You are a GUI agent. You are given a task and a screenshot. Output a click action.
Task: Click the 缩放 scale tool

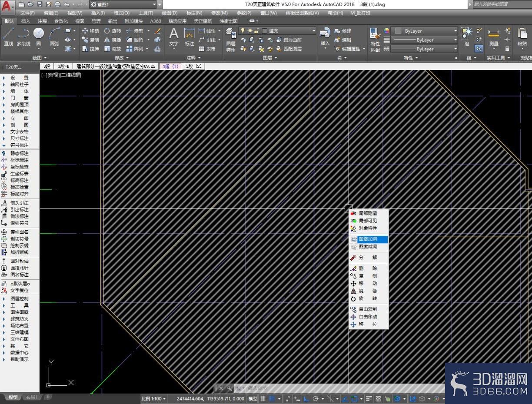pyautogui.click(x=112, y=49)
